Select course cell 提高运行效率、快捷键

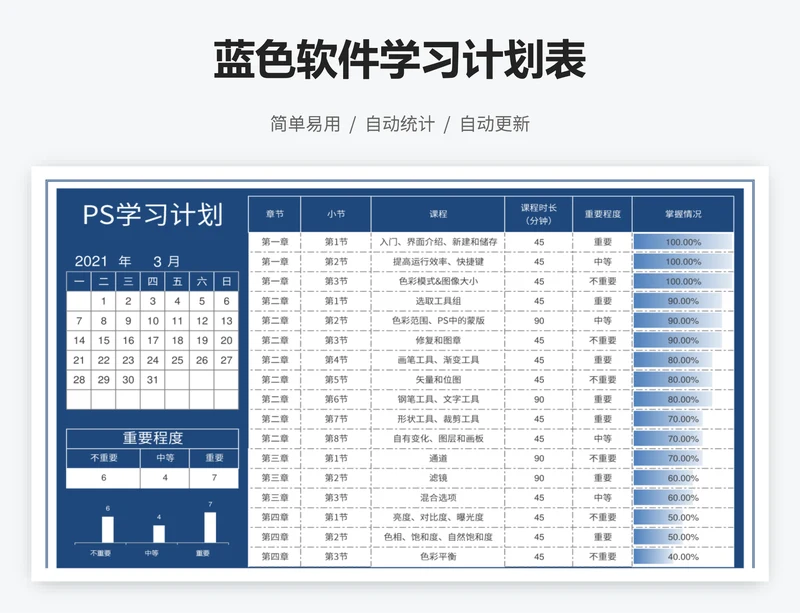438,262
